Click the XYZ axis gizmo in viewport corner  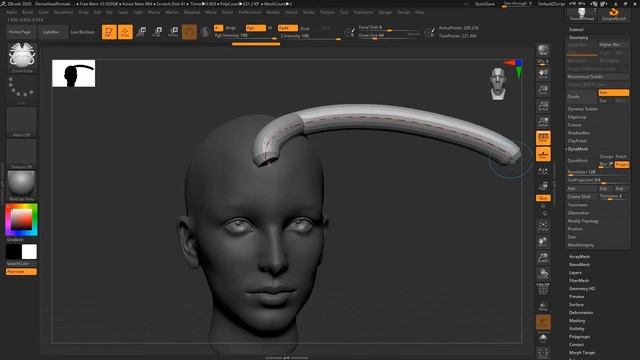[x=514, y=68]
